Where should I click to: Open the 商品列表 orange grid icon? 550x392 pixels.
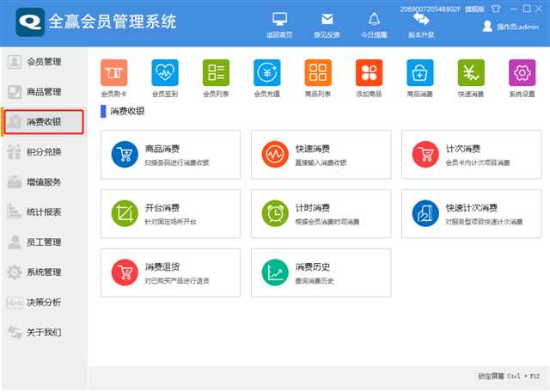pyautogui.click(x=318, y=73)
